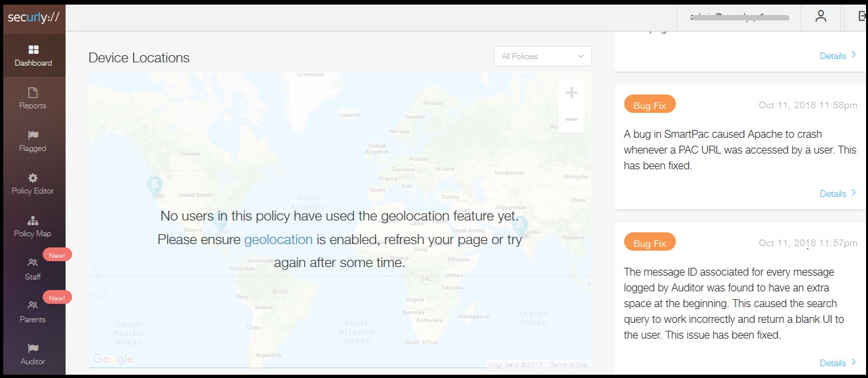Click the map pin near United States
Image resolution: width=868 pixels, height=378 pixels.
[x=155, y=186]
